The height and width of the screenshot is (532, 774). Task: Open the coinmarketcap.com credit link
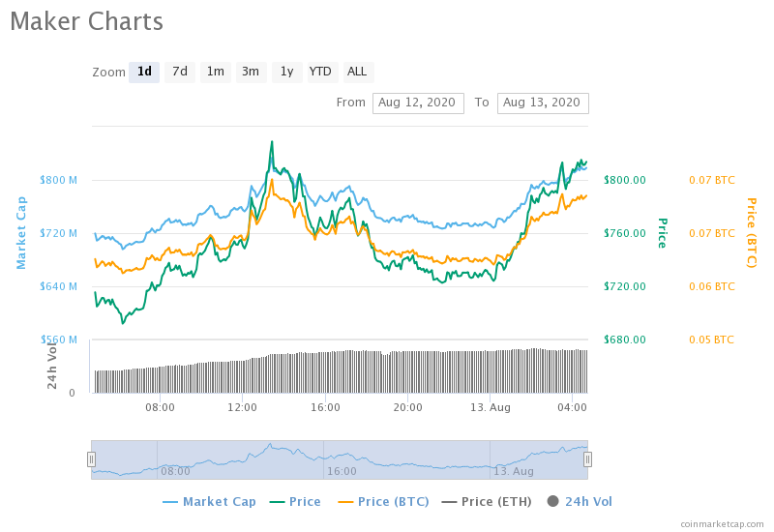point(722,524)
